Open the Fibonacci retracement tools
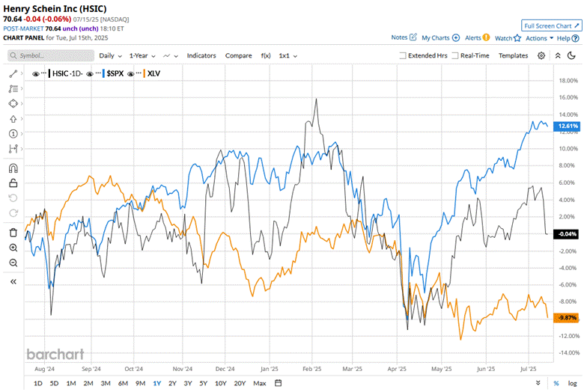This screenshot has width=584, height=392. pos(13,88)
